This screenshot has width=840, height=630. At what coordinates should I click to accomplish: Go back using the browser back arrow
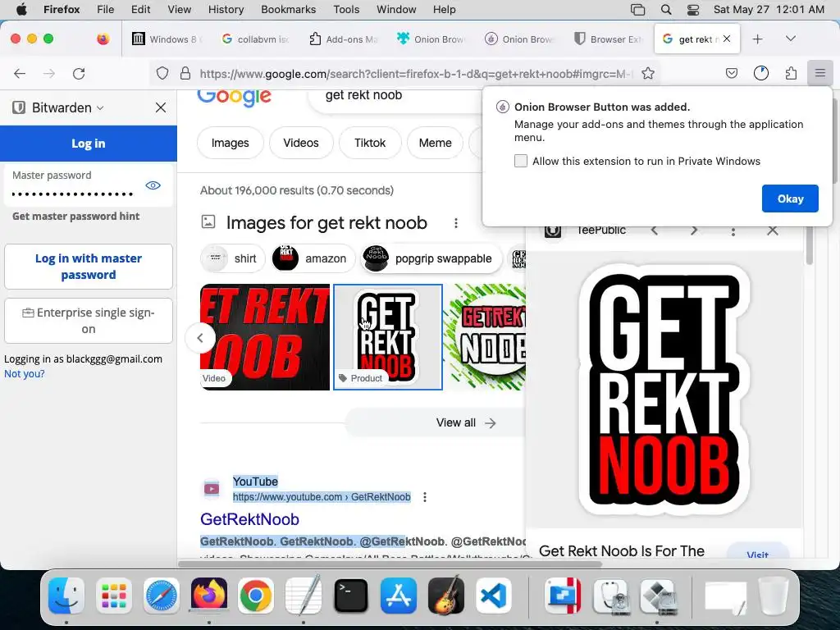(20, 73)
